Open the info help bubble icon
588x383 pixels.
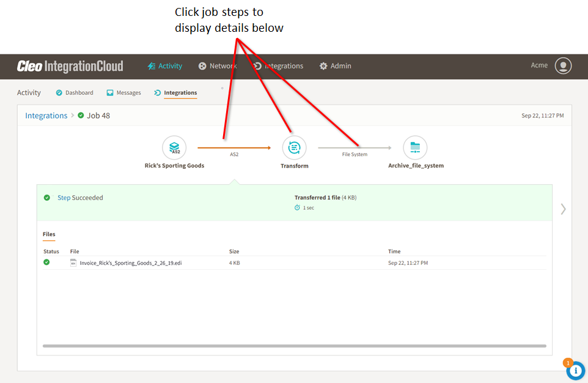click(x=575, y=370)
